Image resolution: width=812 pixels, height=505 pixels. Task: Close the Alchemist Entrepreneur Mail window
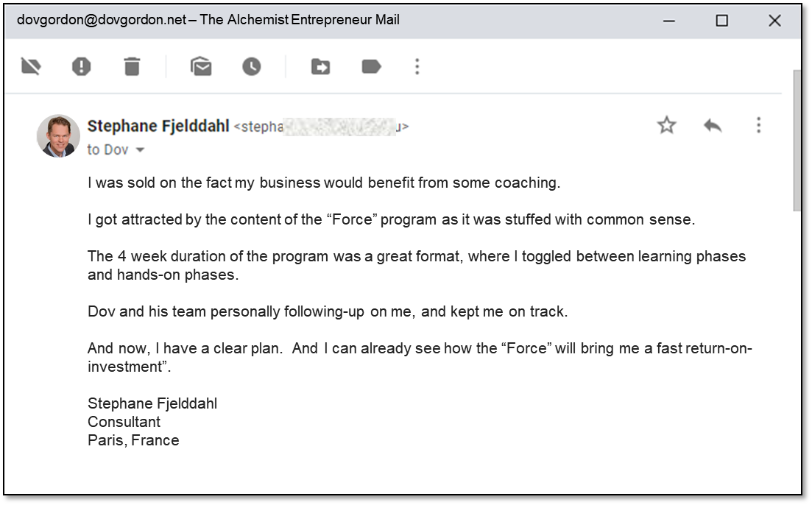pyautogui.click(x=774, y=21)
